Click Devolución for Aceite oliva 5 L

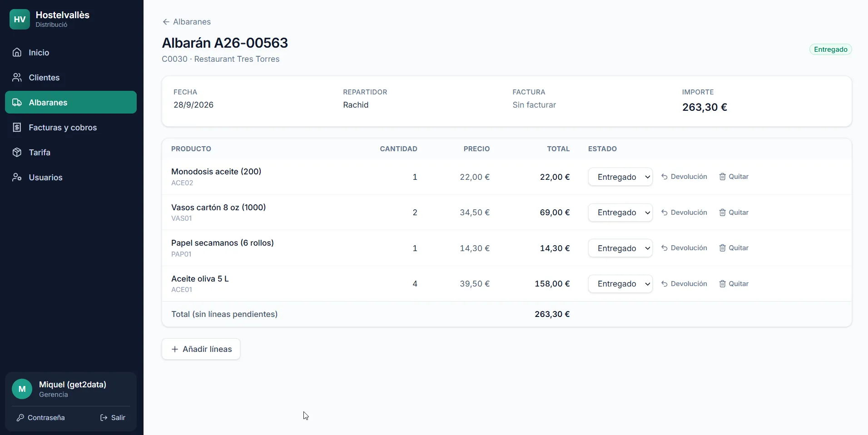[684, 284]
